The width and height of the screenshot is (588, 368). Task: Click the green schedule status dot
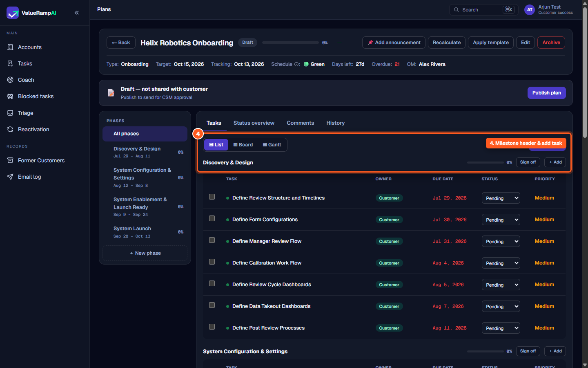point(306,64)
